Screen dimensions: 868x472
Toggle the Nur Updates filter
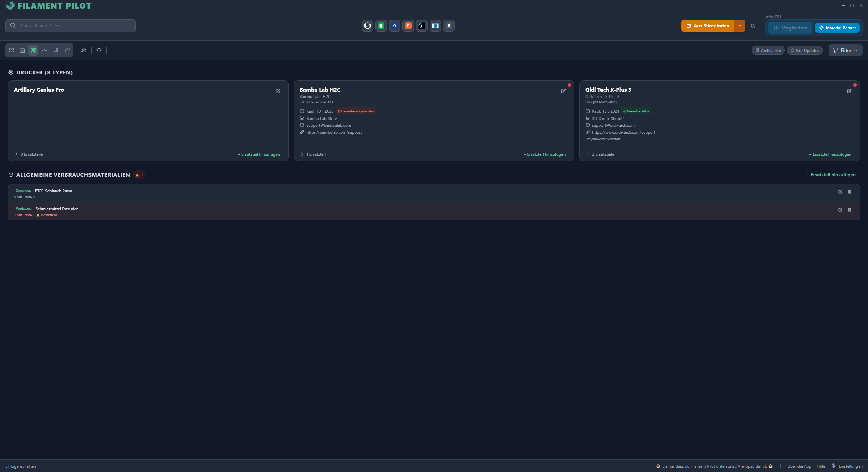coord(805,51)
